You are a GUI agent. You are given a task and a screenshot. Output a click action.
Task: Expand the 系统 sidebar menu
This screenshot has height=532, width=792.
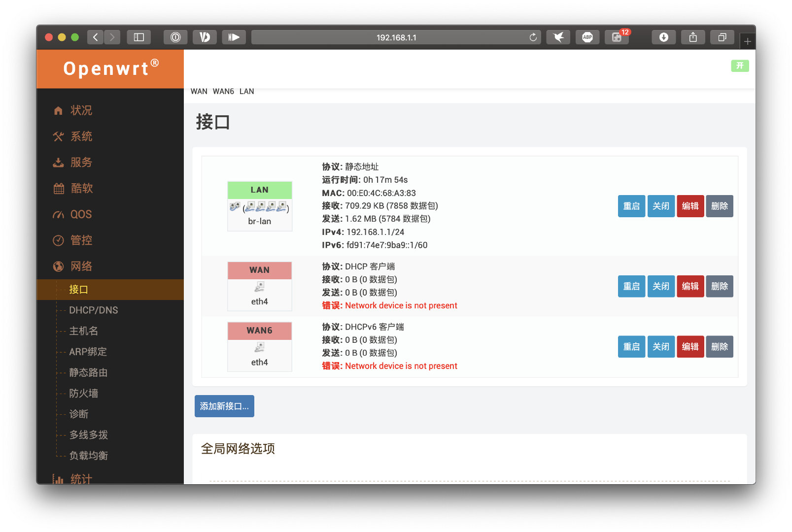point(81,136)
